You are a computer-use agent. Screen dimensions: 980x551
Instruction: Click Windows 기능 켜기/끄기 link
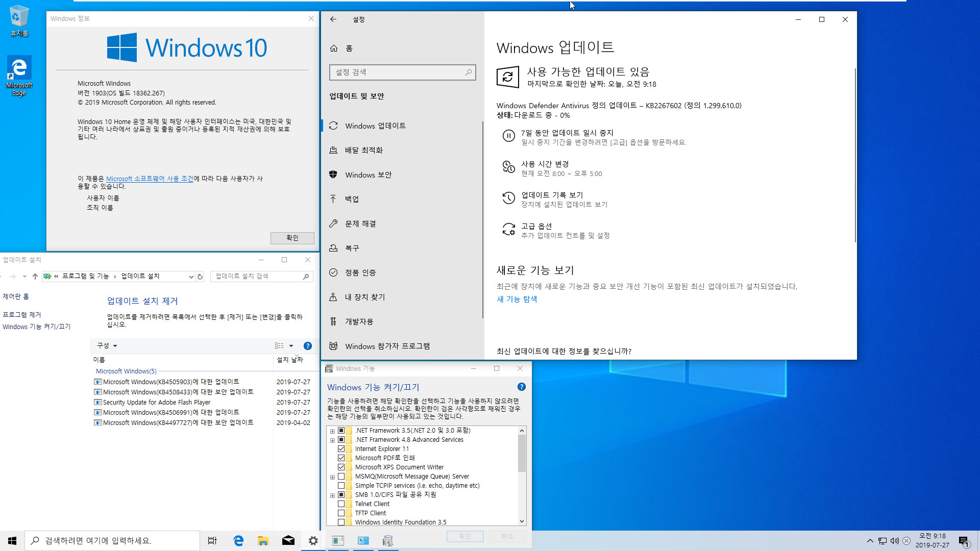tap(36, 327)
